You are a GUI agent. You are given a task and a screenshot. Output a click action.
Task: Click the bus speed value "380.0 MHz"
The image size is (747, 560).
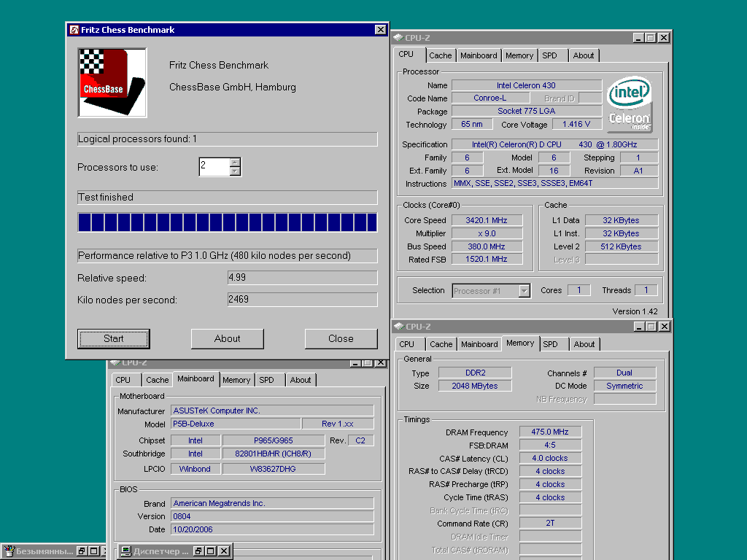pos(487,246)
